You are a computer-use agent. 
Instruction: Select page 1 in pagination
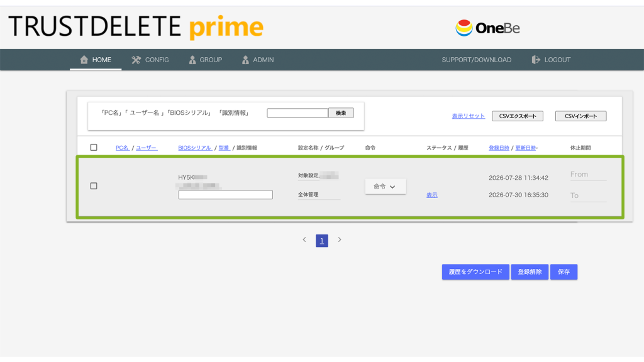tap(322, 241)
